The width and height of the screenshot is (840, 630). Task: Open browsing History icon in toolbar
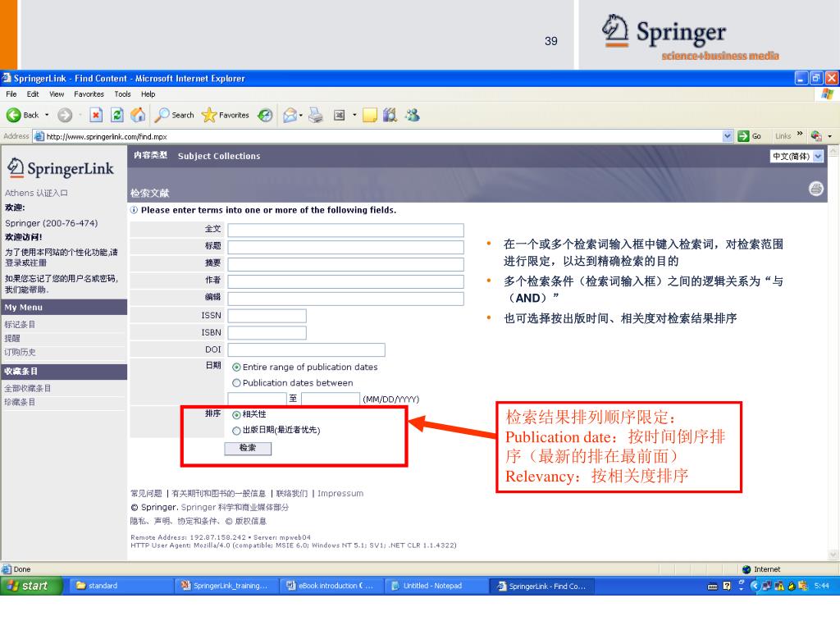265,115
